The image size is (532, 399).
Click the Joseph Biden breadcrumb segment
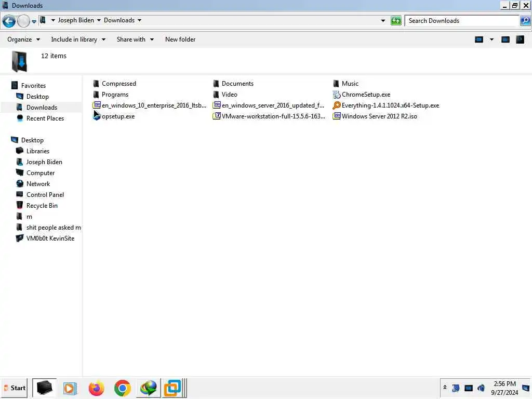point(76,20)
